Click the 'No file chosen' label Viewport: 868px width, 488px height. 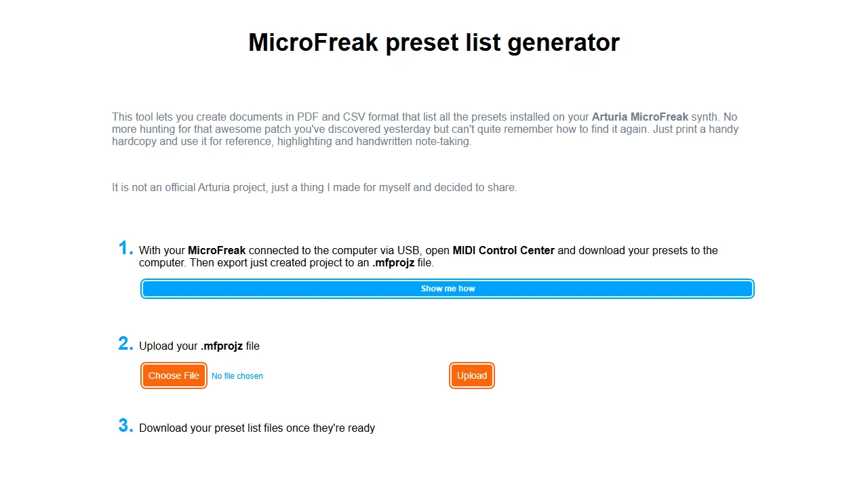tap(237, 375)
